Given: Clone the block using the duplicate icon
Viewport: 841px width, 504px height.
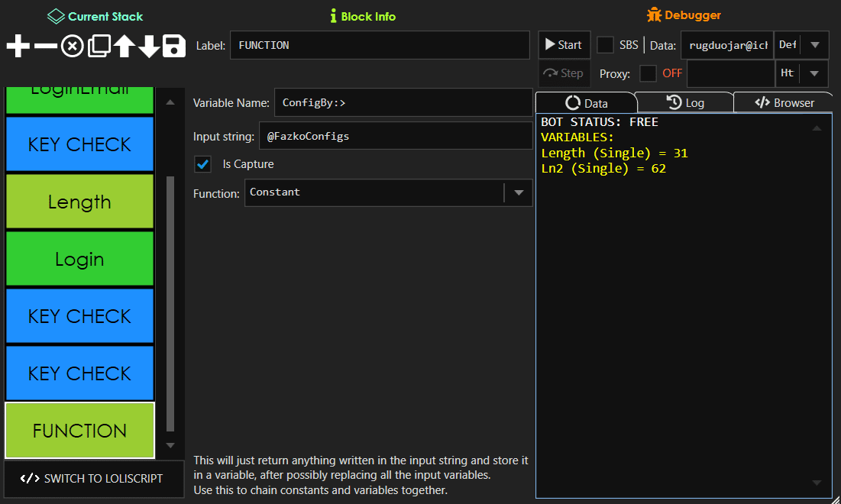Looking at the screenshot, I should (99, 46).
